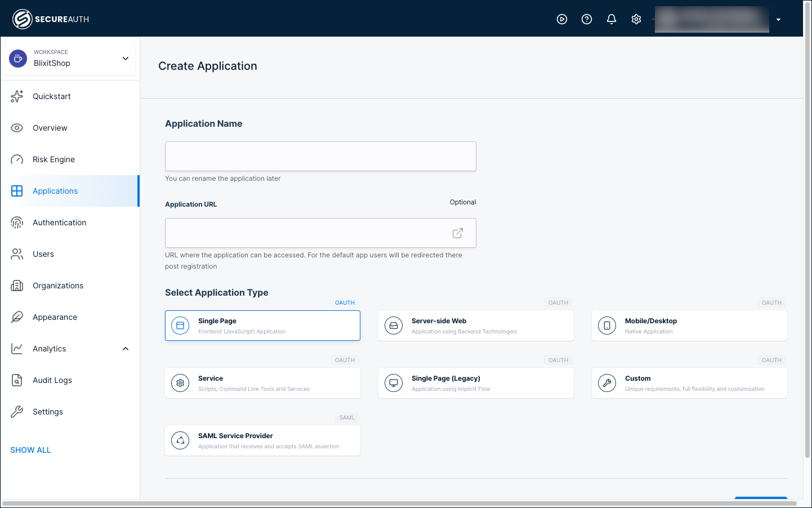Image resolution: width=812 pixels, height=508 pixels.
Task: Click the Service gear icon
Action: point(180,383)
